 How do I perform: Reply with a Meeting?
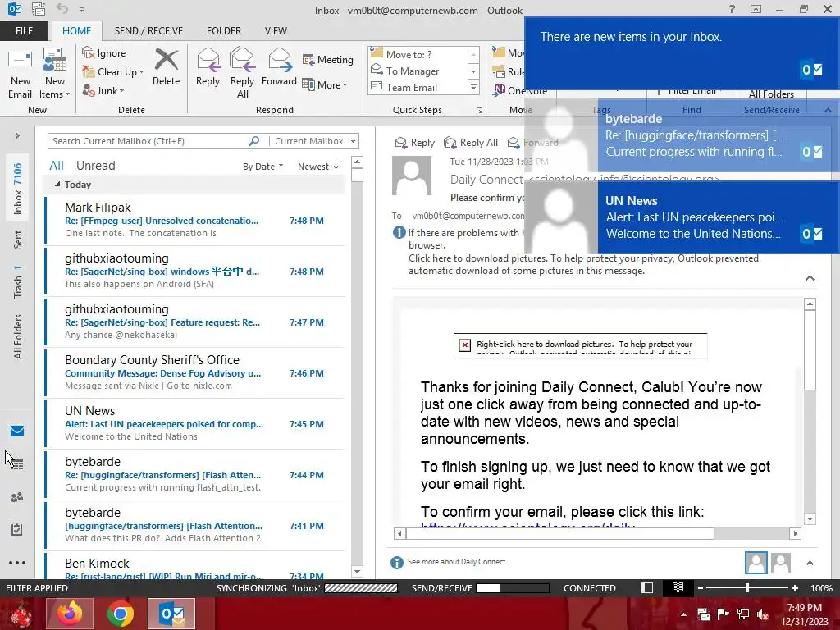(328, 59)
